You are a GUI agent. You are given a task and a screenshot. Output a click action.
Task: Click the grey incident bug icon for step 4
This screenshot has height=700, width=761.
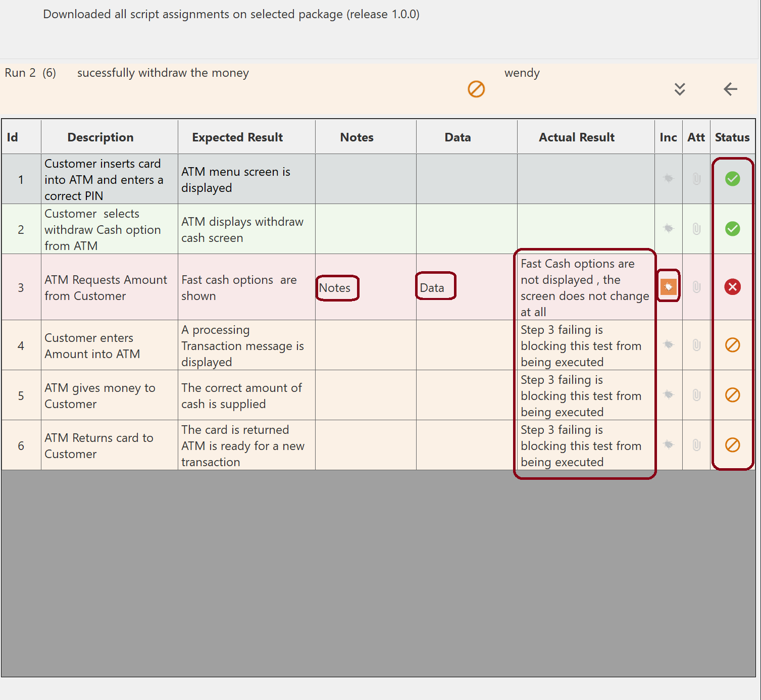668,345
